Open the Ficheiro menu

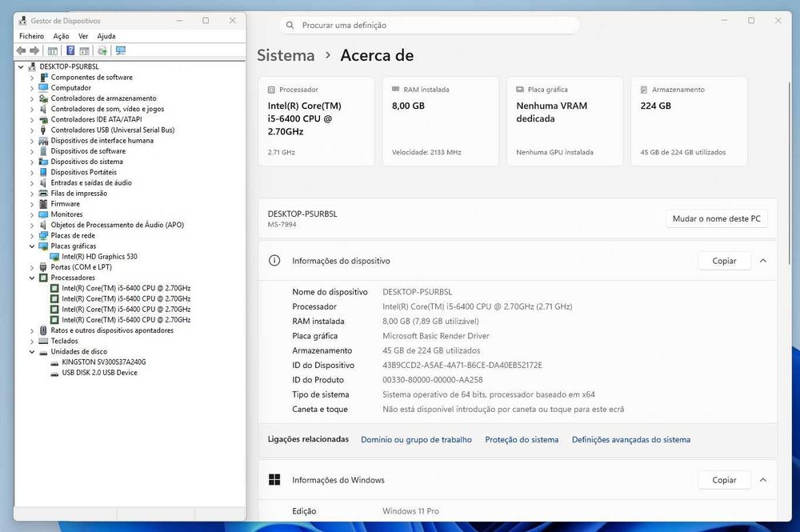[x=32, y=36]
